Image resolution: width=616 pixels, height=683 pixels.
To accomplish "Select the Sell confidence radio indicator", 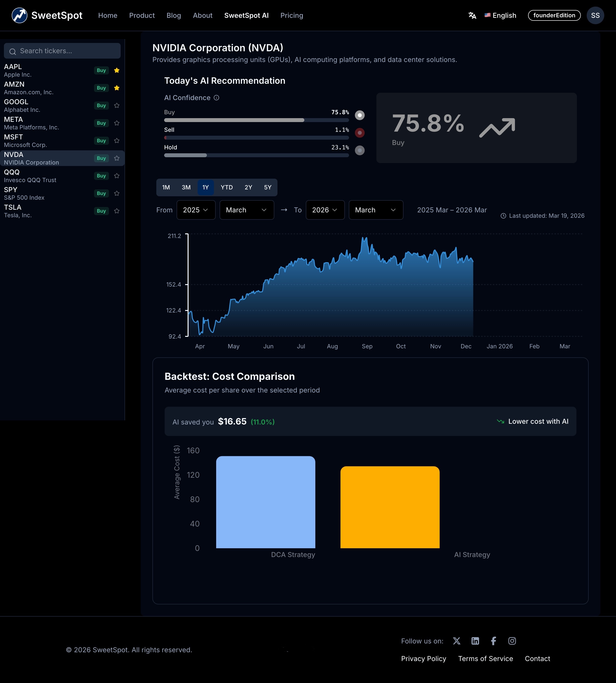I will click(x=360, y=133).
